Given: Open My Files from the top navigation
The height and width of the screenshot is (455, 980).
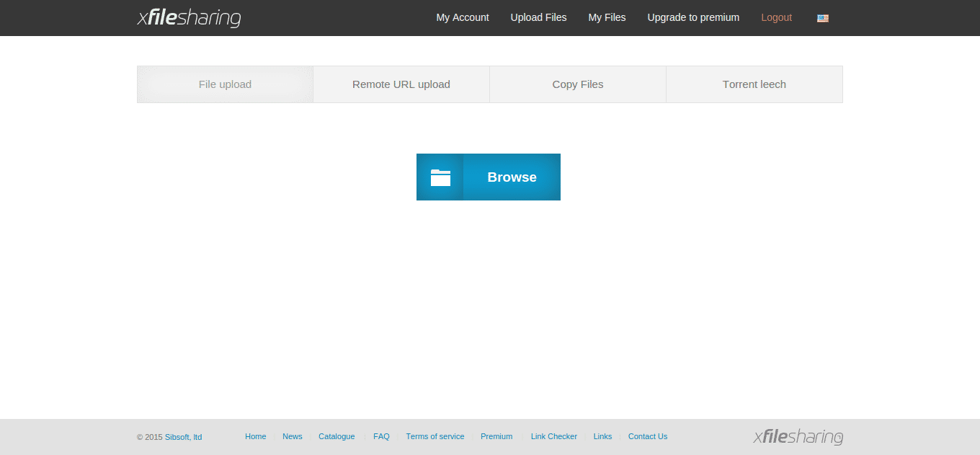Looking at the screenshot, I should pyautogui.click(x=606, y=17).
